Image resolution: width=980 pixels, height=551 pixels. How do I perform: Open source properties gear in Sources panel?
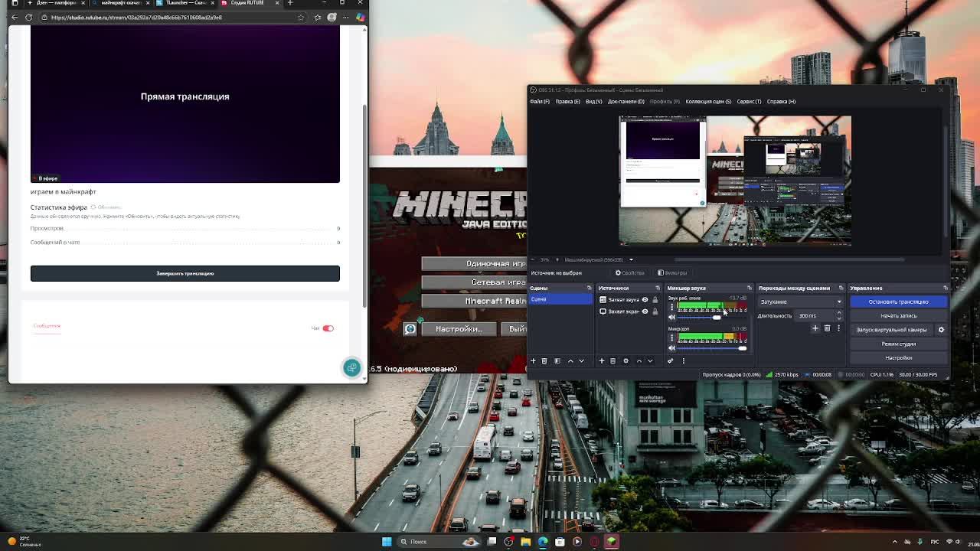tap(626, 361)
